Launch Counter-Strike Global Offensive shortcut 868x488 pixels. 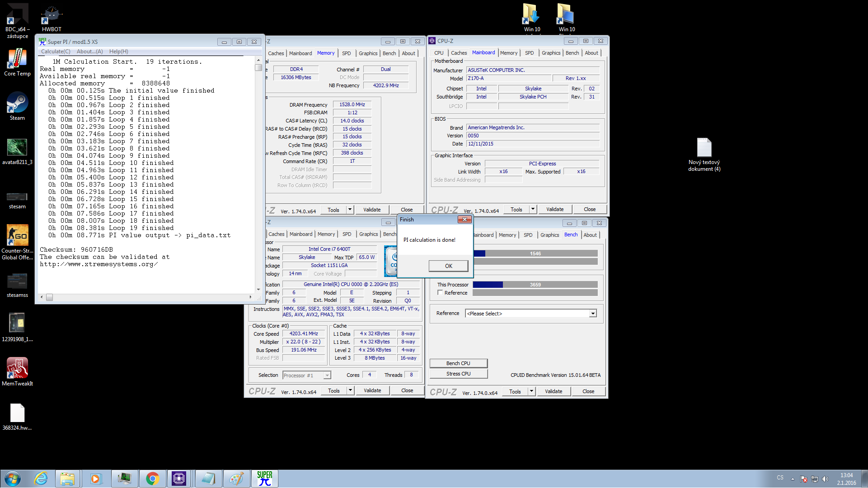tap(17, 235)
